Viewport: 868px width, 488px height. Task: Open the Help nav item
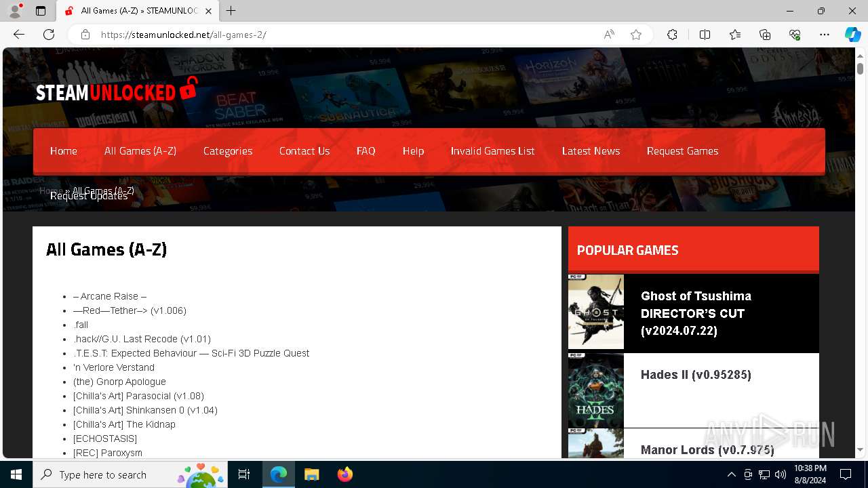coord(413,151)
